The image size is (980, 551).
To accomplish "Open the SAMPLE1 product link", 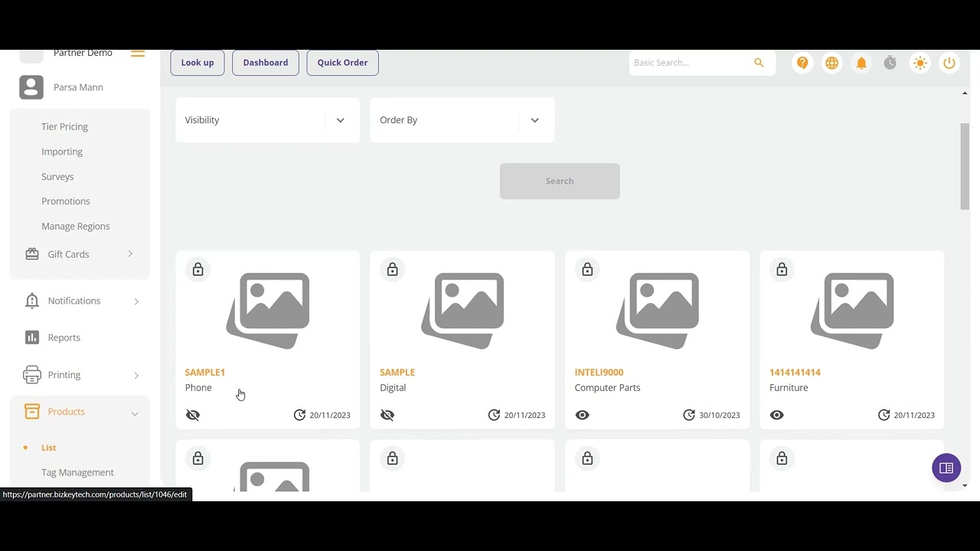I will [x=204, y=373].
